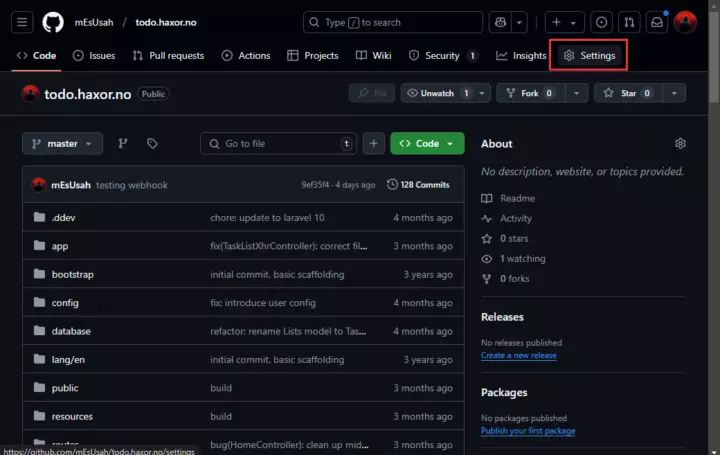Open the .ddev folder
The height and width of the screenshot is (455, 720).
click(x=63, y=218)
